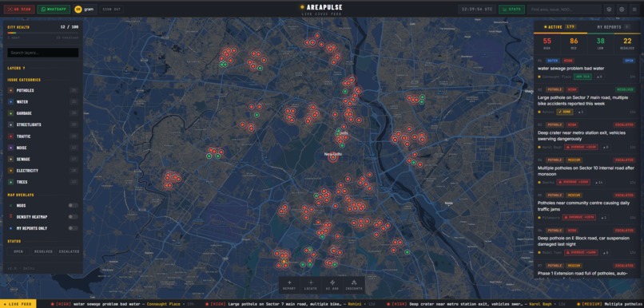Image resolution: width=644 pixels, height=308 pixels.
Task: Open the Phase 1 Extension road potholes report
Action: click(x=587, y=270)
